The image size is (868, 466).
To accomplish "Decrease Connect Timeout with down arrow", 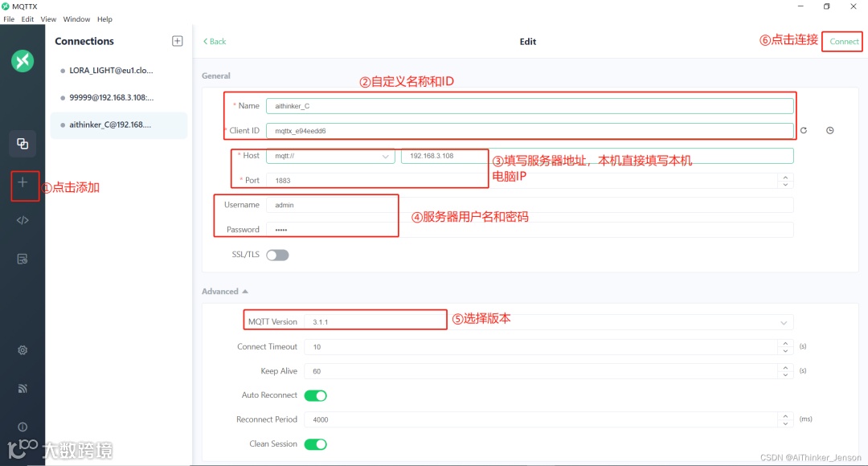I will (x=785, y=351).
